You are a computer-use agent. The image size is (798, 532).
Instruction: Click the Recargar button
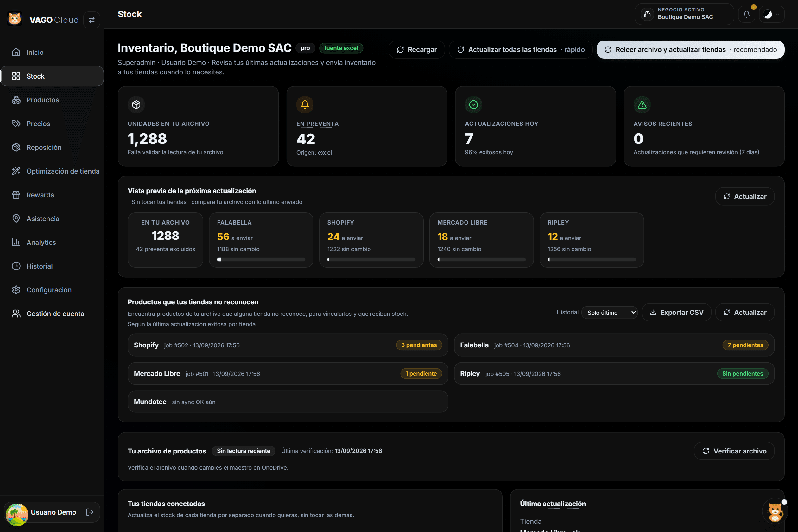pos(417,49)
